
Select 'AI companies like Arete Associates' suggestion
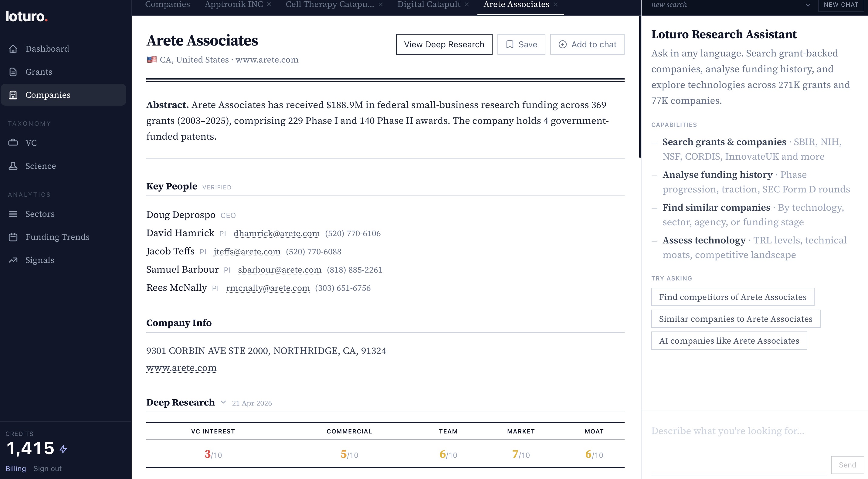coord(729,341)
